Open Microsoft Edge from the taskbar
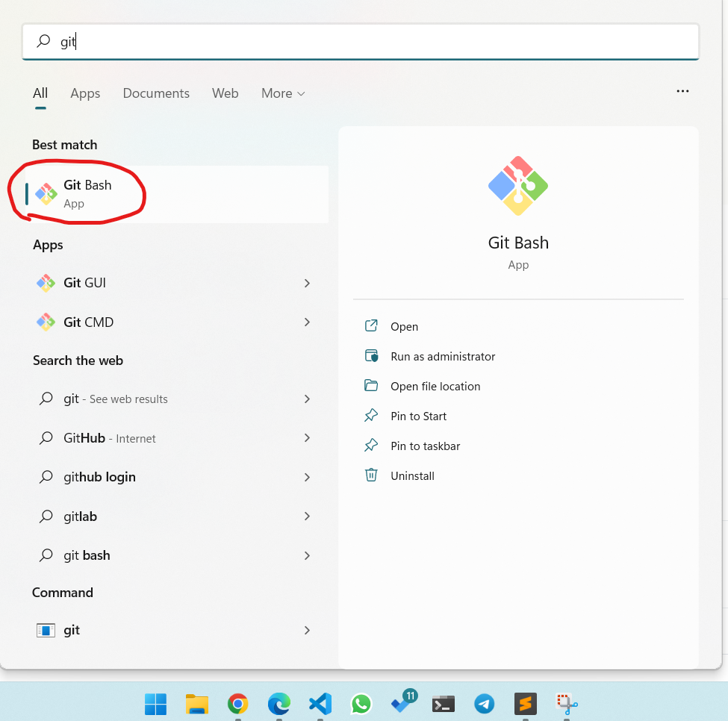This screenshot has width=728, height=721. click(279, 704)
